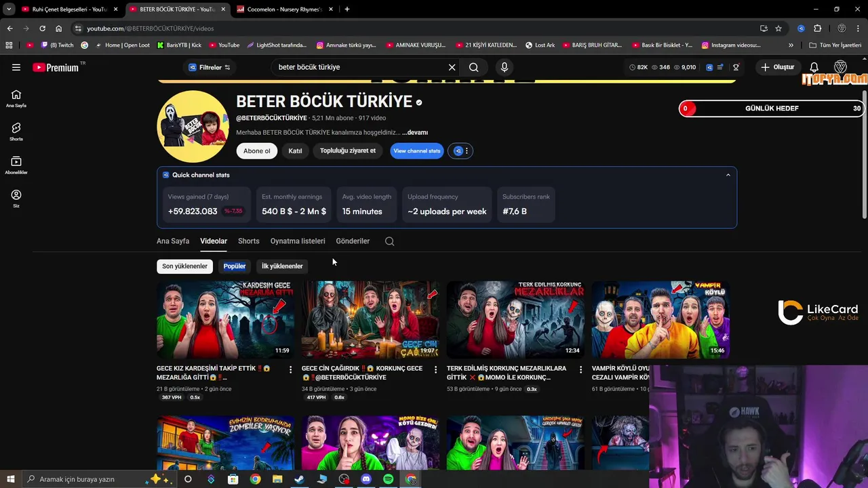Image resolution: width=868 pixels, height=488 pixels.
Task: Open the tab search dropdown in Chrome
Action: [x=9, y=9]
